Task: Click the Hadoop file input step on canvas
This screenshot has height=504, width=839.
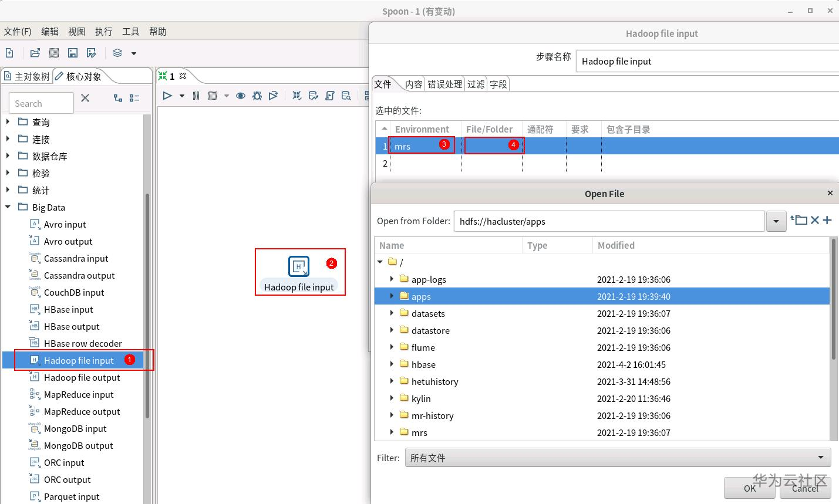Action: tap(299, 266)
